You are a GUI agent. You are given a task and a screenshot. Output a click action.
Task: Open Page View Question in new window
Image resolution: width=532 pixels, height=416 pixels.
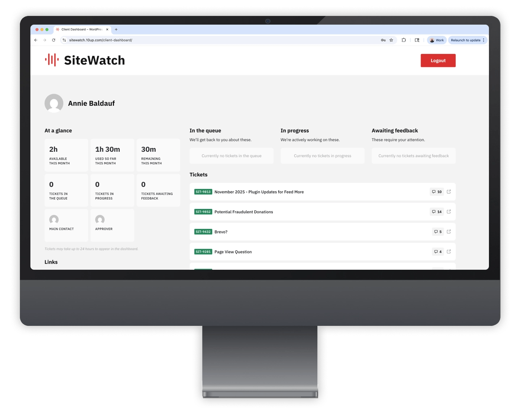coord(449,251)
